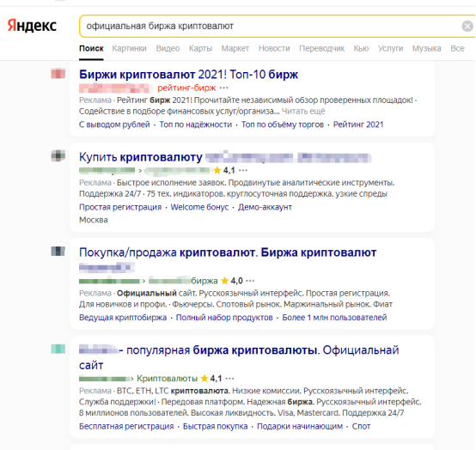Switch to the Видео tab
476x450 pixels.
point(168,49)
